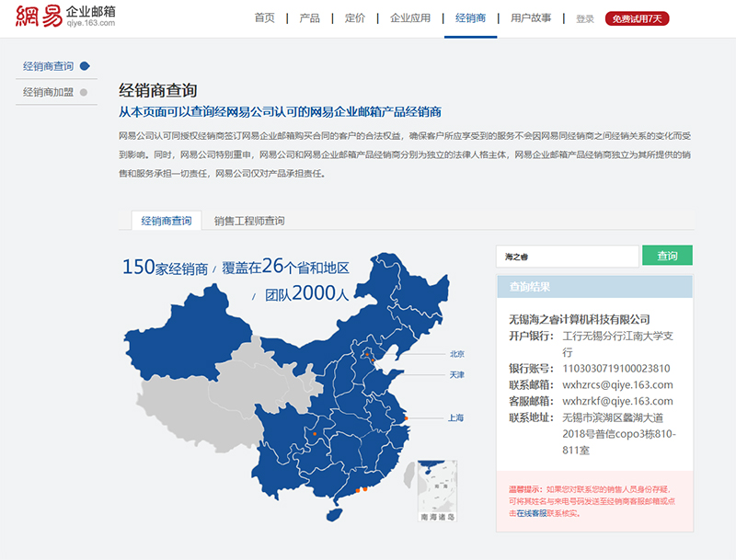Viewport: 736px width, 560px height.
Task: Click the 登录 link
Action: click(585, 18)
